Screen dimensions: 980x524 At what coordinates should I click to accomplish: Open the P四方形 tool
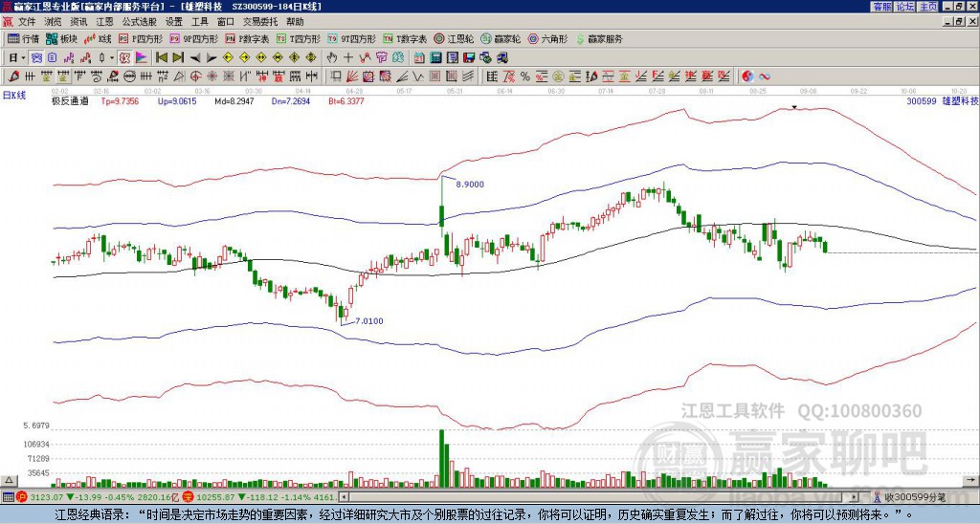tap(142, 38)
